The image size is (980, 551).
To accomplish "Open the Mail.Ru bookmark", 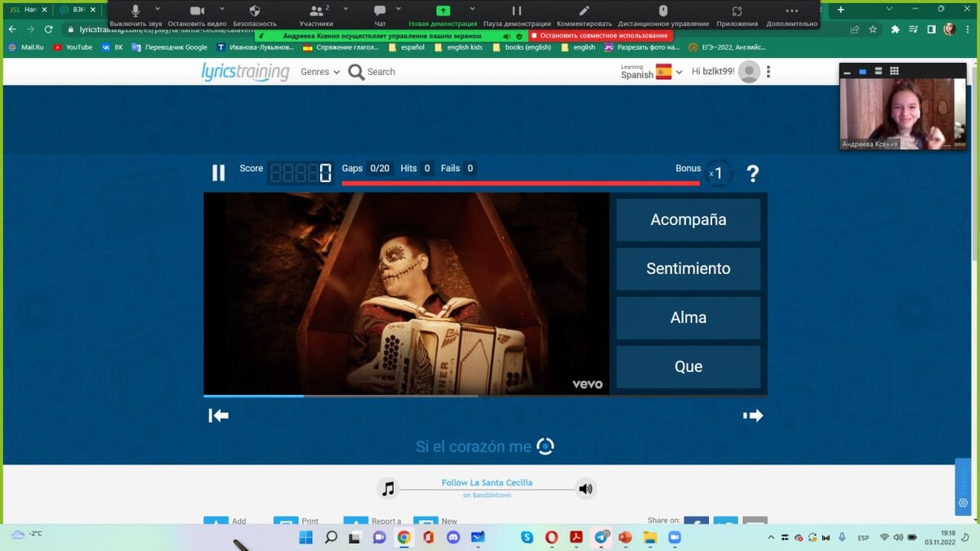I will click(x=25, y=47).
